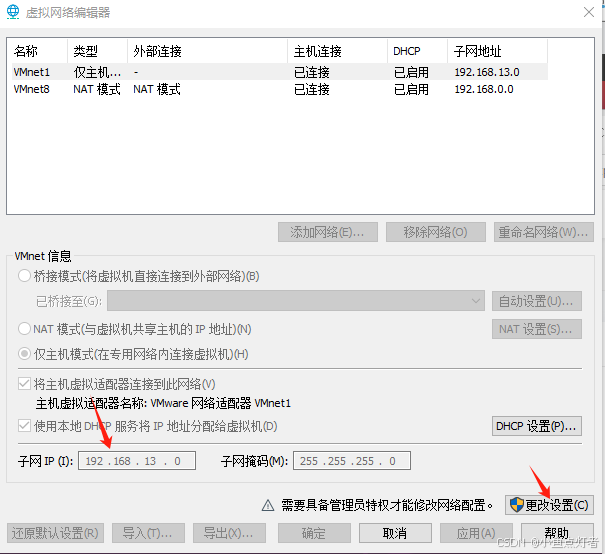The width and height of the screenshot is (605, 554).
Task: Click the 移除网络(O) button
Action: click(x=436, y=232)
